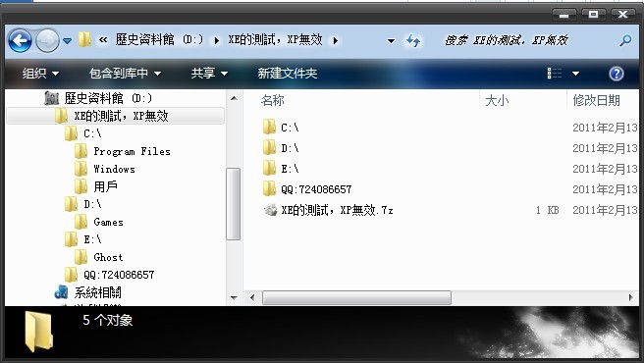Select E:\ folder in navigation tree
This screenshot has height=363, width=644.
click(x=92, y=239)
